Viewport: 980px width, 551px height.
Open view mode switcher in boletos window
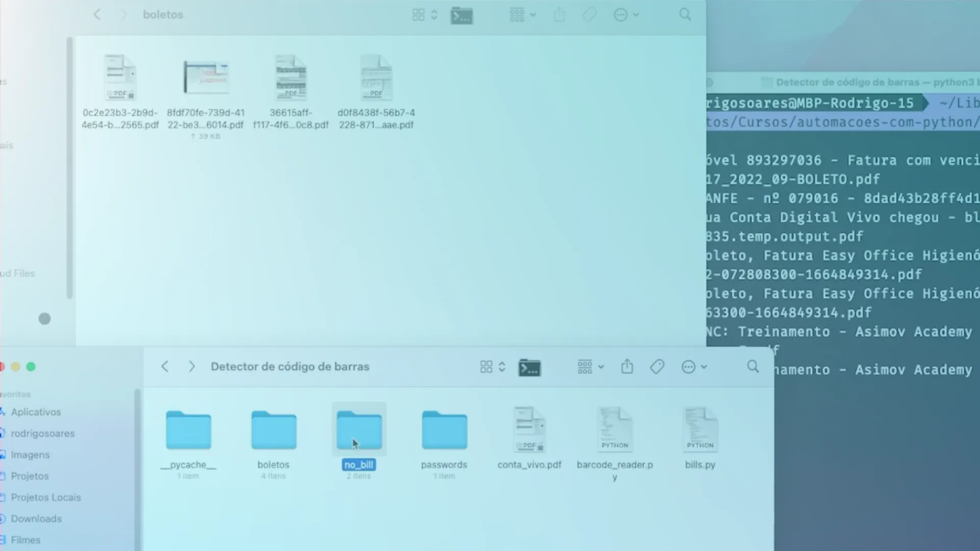point(425,15)
